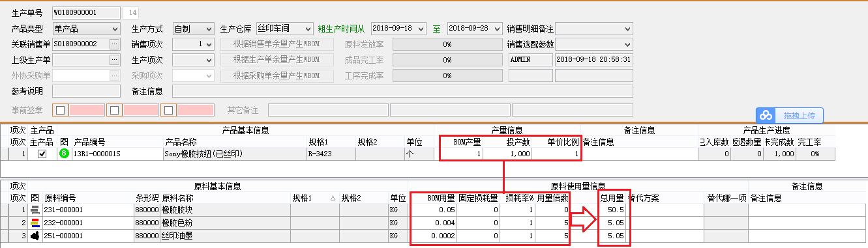The height and width of the screenshot is (248, 868).
Task: Select 总用量 cell 50.5
Action: 612,210
